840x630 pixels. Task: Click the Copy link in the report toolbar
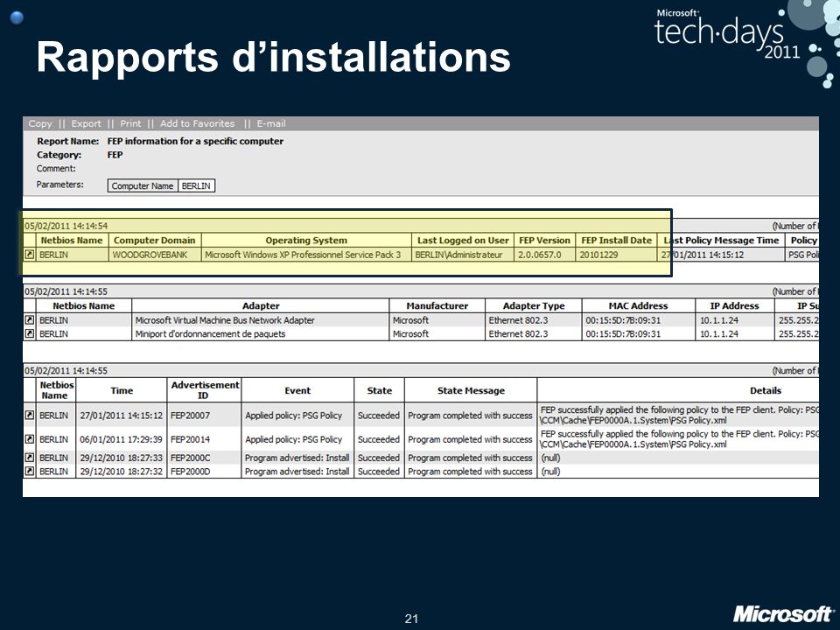tap(40, 123)
